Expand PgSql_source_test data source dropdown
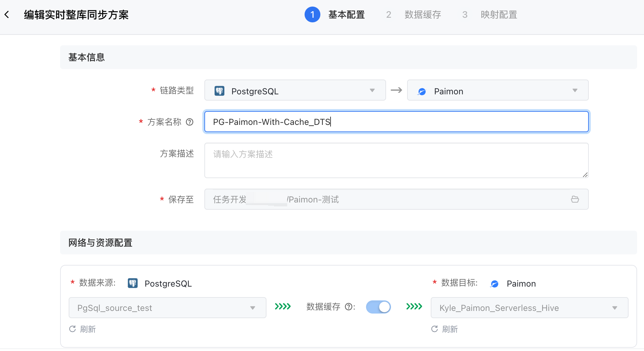The height and width of the screenshot is (351, 644). (x=168, y=308)
